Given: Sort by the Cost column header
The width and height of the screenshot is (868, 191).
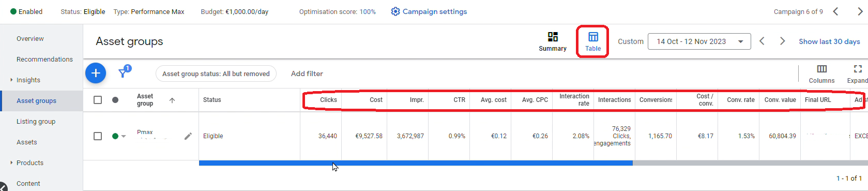Looking at the screenshot, I should pyautogui.click(x=376, y=100).
